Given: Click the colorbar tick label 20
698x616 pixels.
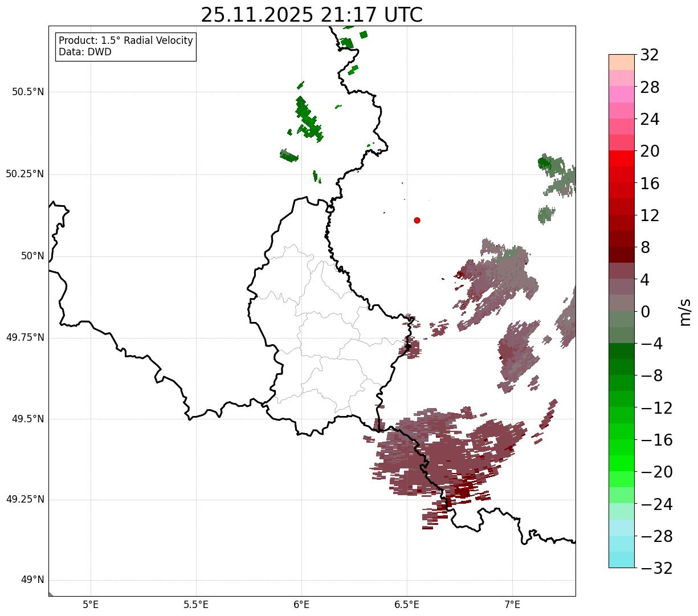Looking at the screenshot, I should pyautogui.click(x=650, y=151).
